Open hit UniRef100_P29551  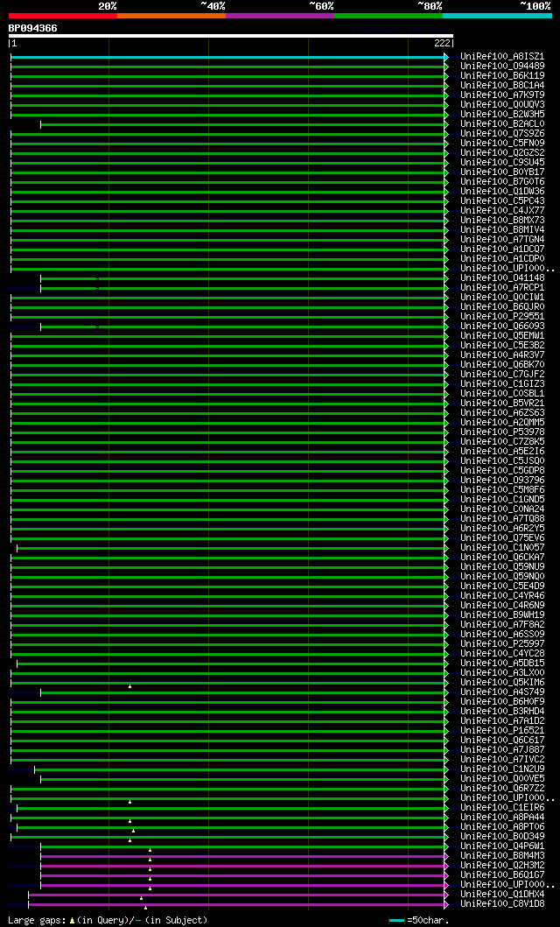pos(503,316)
